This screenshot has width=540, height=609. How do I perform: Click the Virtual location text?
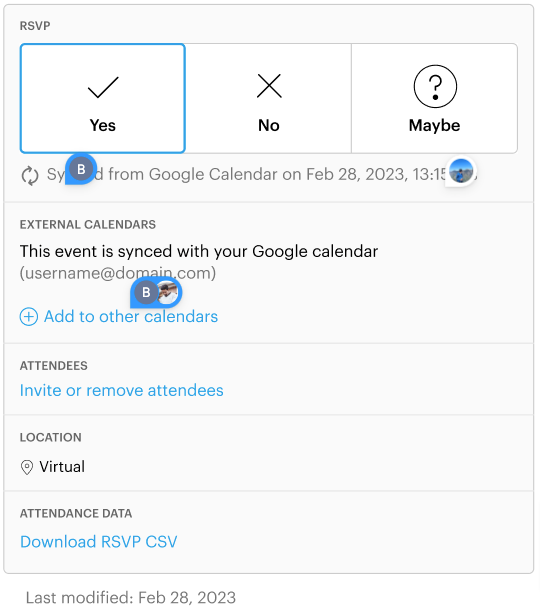[62, 467]
